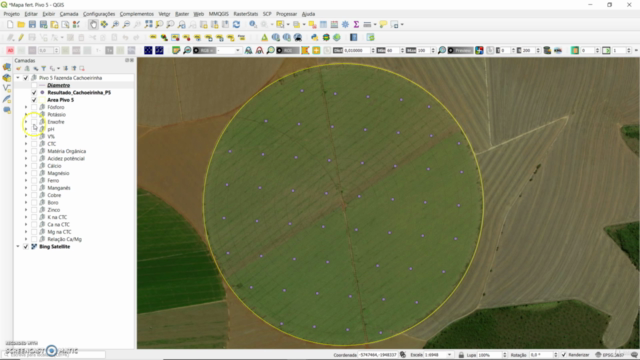Click the Coordenada input field
Screen dimensions: 640x360
pos(378,355)
